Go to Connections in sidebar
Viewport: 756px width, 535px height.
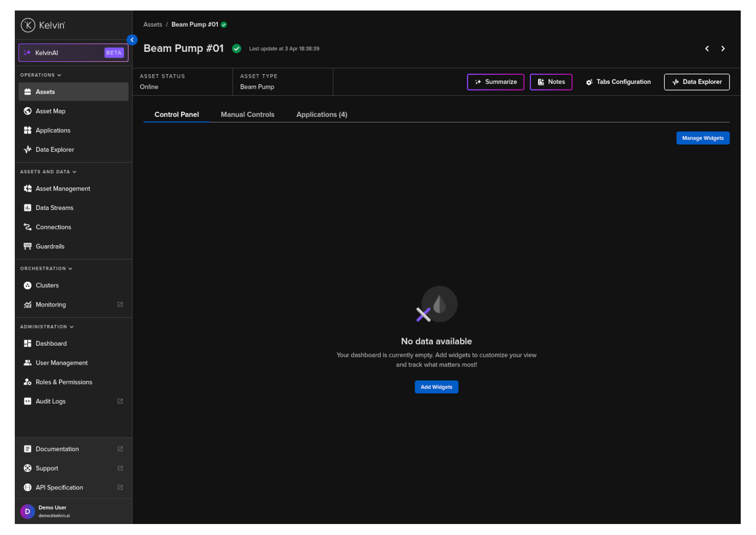tap(53, 227)
